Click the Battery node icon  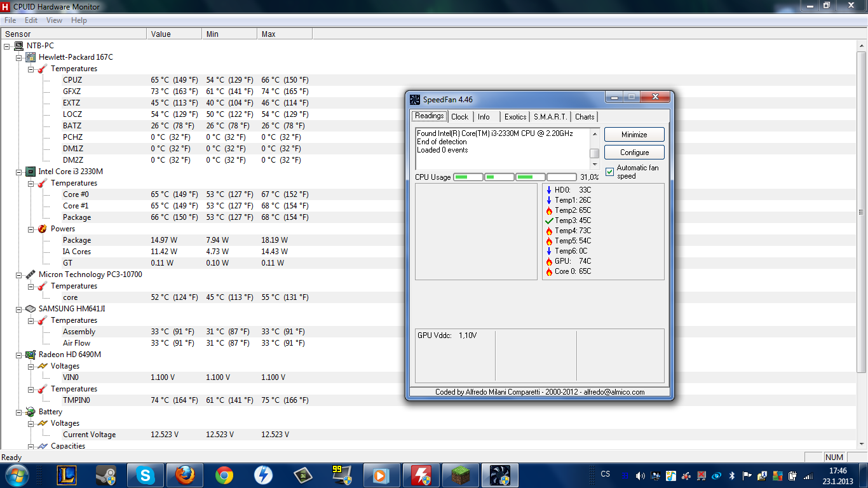click(x=30, y=412)
